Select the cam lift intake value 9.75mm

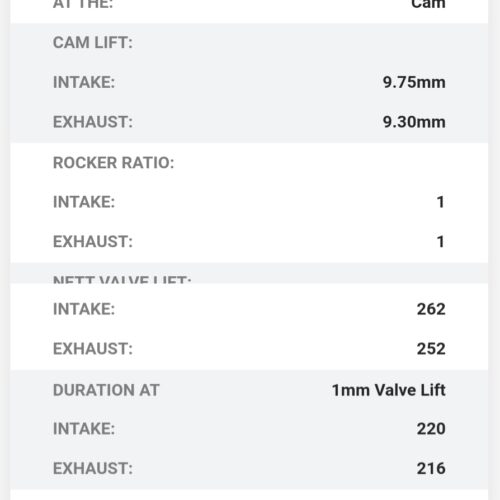[414, 82]
